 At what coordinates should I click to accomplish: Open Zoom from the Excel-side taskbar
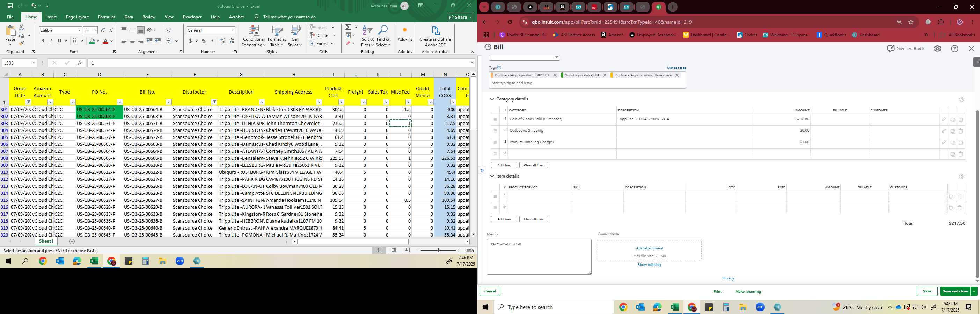(180, 261)
